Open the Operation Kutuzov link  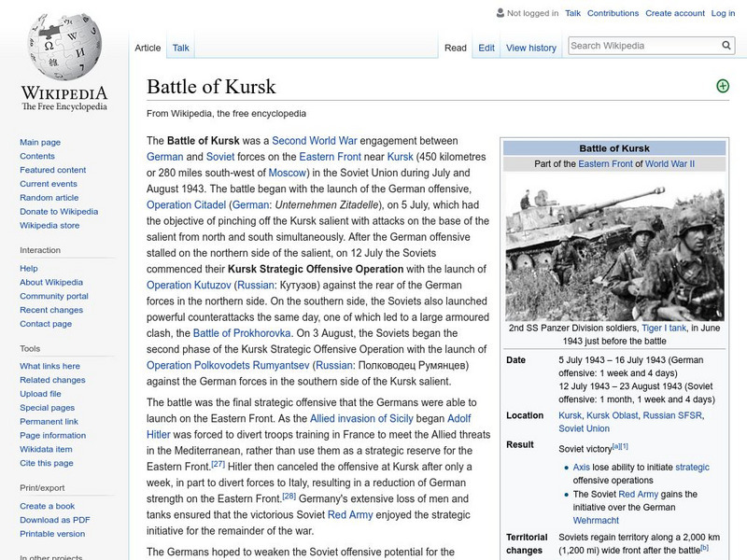click(x=189, y=285)
